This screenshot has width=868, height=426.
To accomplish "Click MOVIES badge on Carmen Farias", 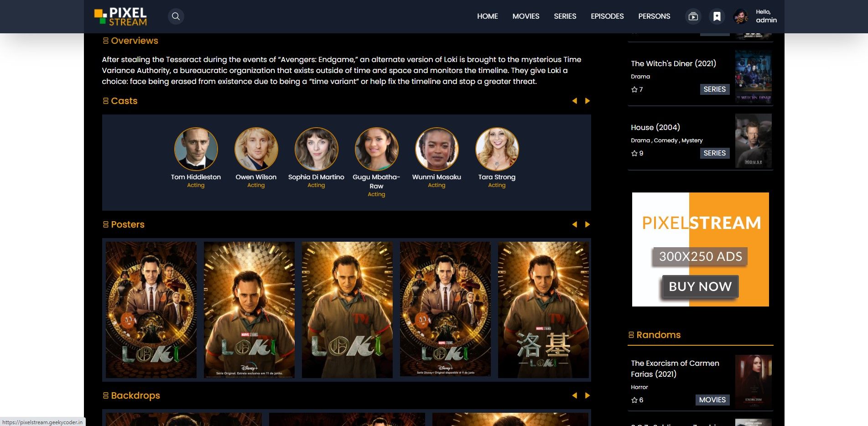I will coord(712,400).
